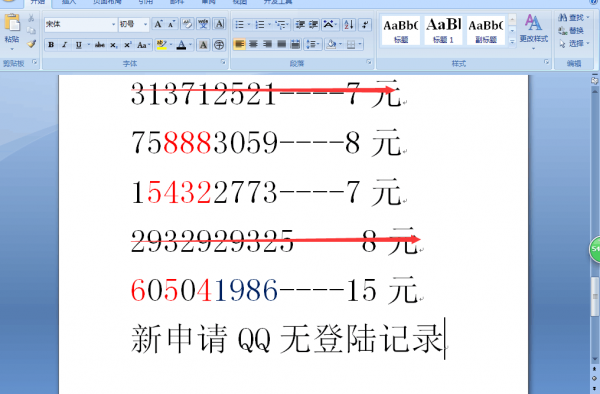Open the font name dropdown 宋体
Viewport: 600px width, 394px height.
click(80, 24)
